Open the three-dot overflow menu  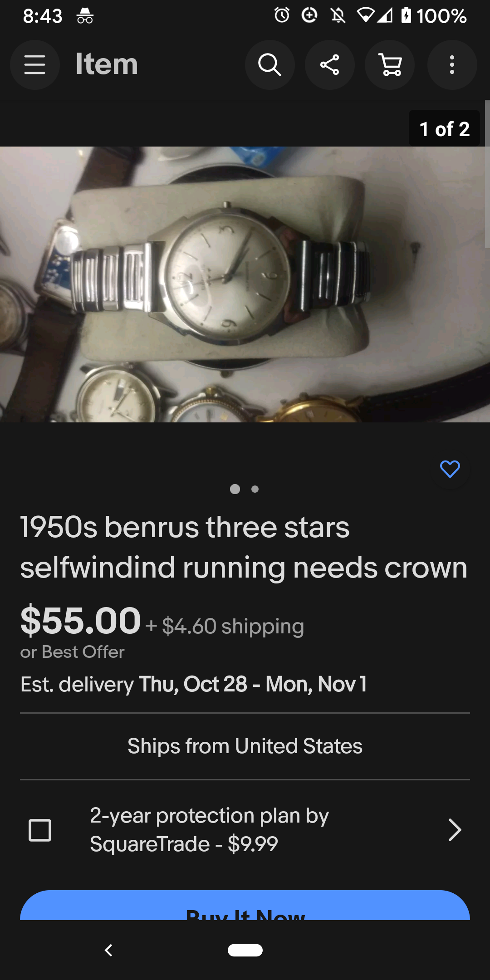click(x=452, y=65)
